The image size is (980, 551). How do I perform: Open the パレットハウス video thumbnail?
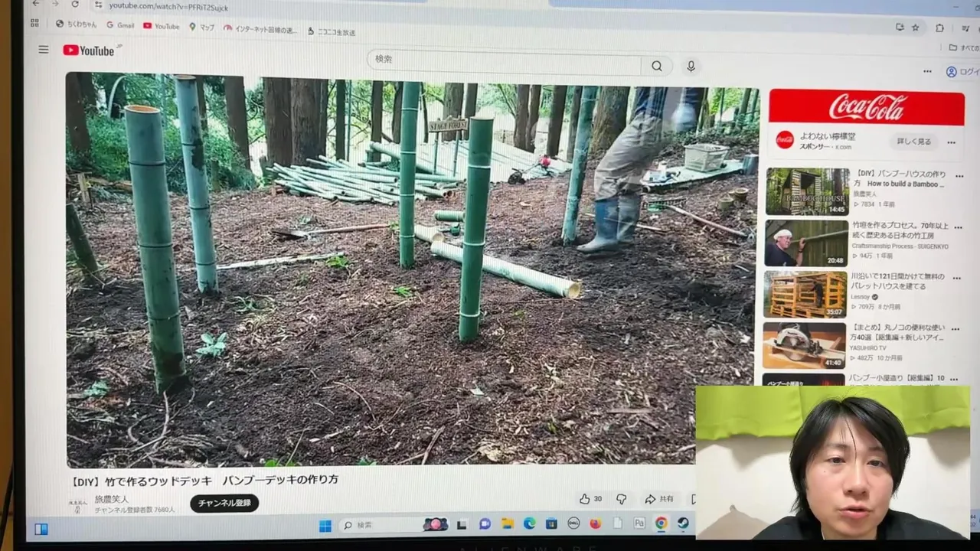coord(805,295)
